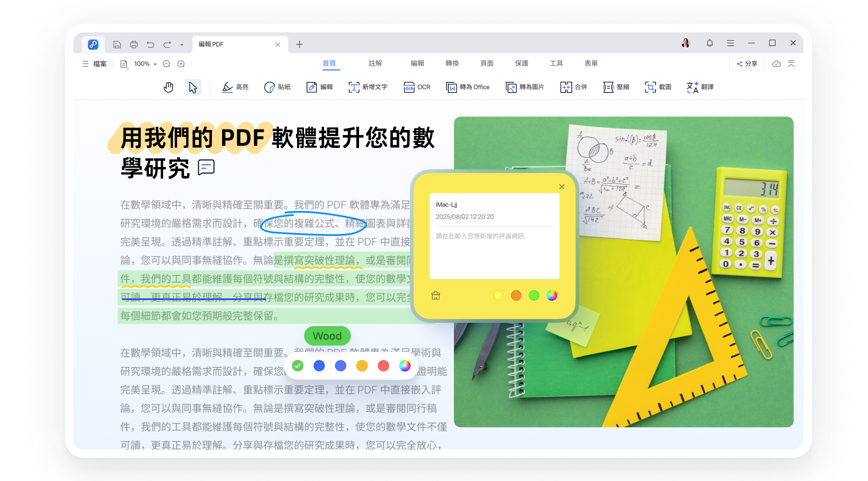Undo the last action

150,44
